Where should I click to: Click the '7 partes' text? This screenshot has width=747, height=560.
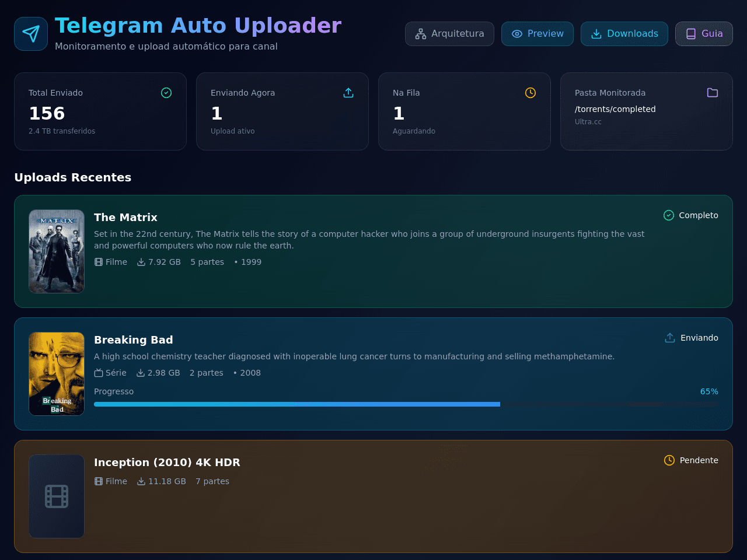click(x=212, y=481)
